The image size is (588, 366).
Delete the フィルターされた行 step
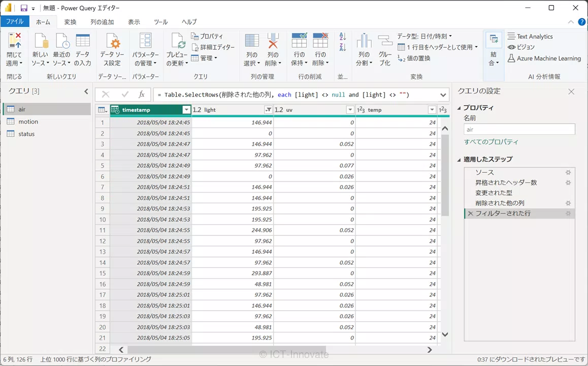pos(470,213)
